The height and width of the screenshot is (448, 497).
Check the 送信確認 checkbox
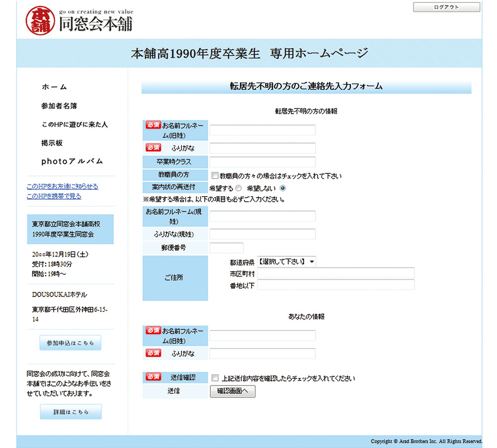coord(215,377)
